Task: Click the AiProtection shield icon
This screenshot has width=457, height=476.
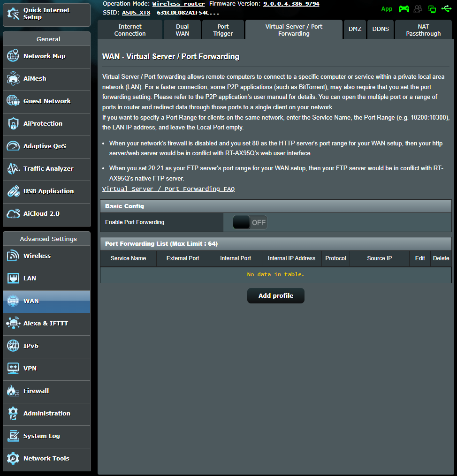Action: click(x=13, y=123)
